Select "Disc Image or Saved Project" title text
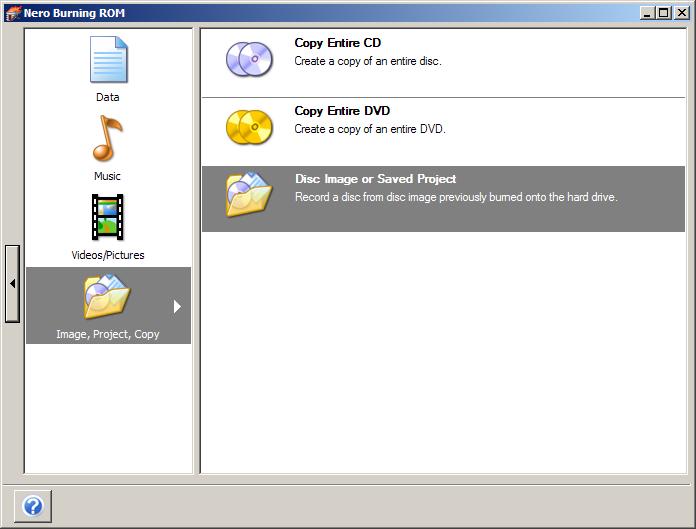Screen dimensions: 696x529 click(375, 179)
